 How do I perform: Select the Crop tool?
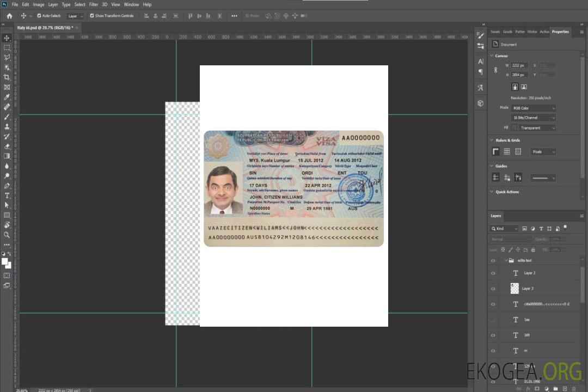7,77
